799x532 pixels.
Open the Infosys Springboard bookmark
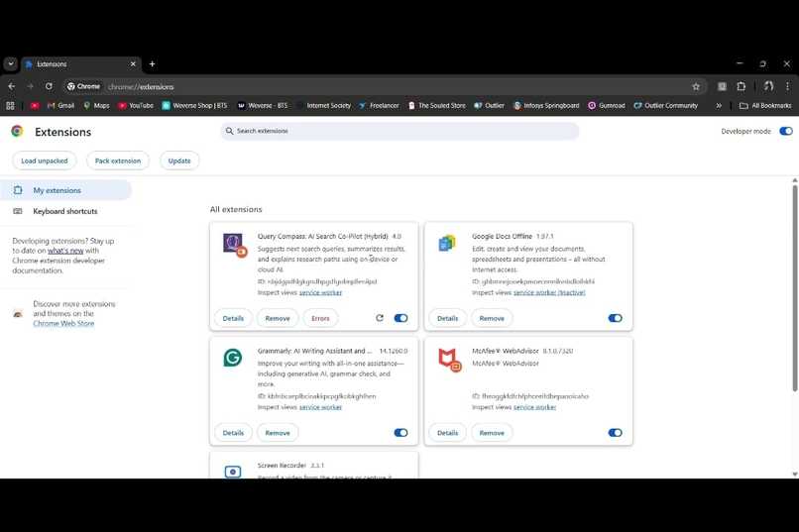(546, 105)
